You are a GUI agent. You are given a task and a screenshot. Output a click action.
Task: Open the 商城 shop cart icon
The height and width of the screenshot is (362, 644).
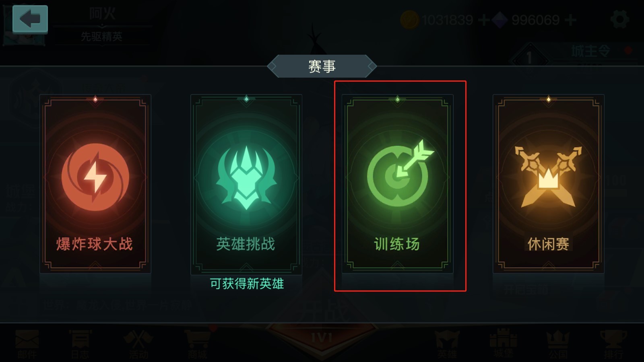[x=197, y=344]
